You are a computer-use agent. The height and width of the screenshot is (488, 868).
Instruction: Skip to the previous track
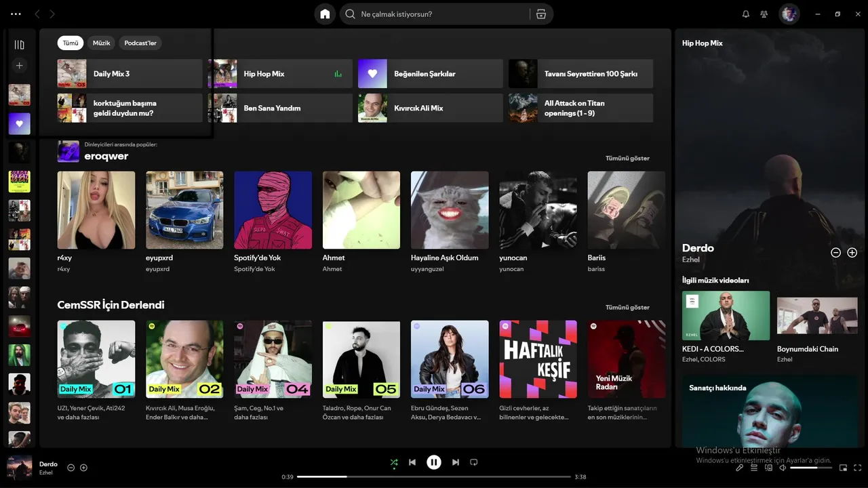412,462
